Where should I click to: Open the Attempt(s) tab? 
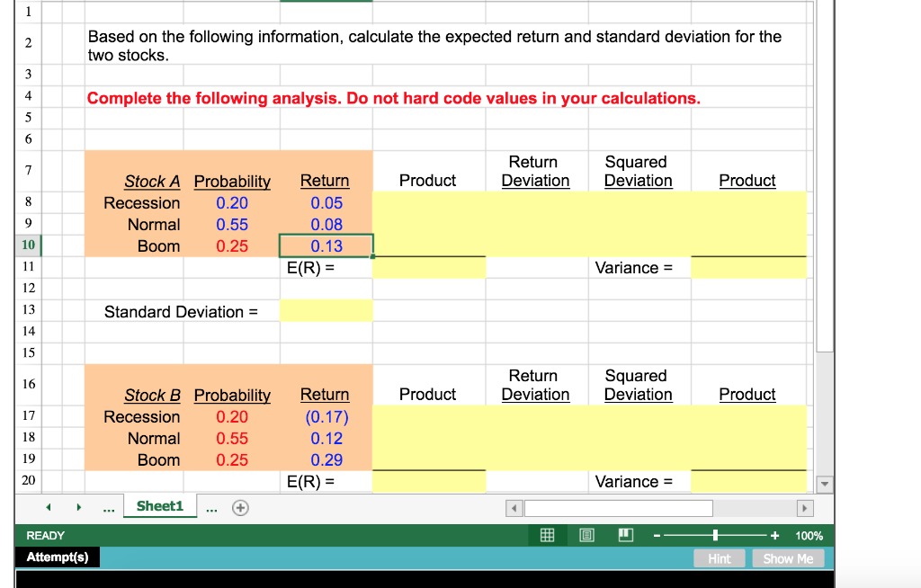(57, 557)
